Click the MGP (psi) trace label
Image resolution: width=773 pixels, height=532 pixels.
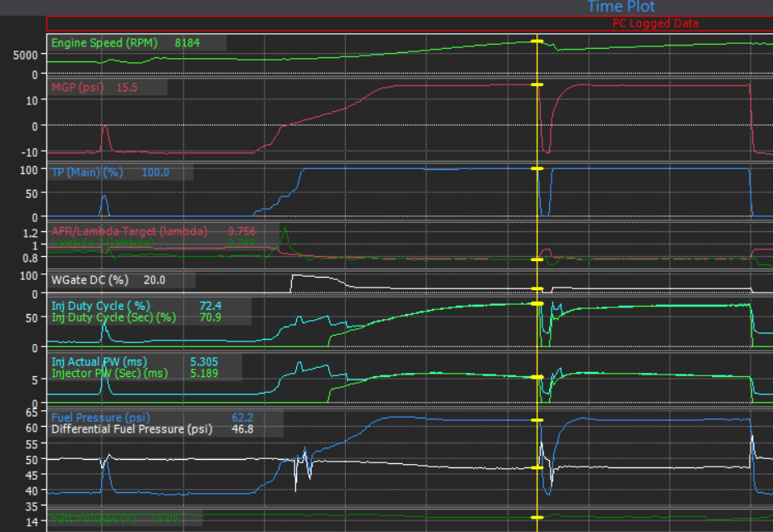tap(77, 88)
